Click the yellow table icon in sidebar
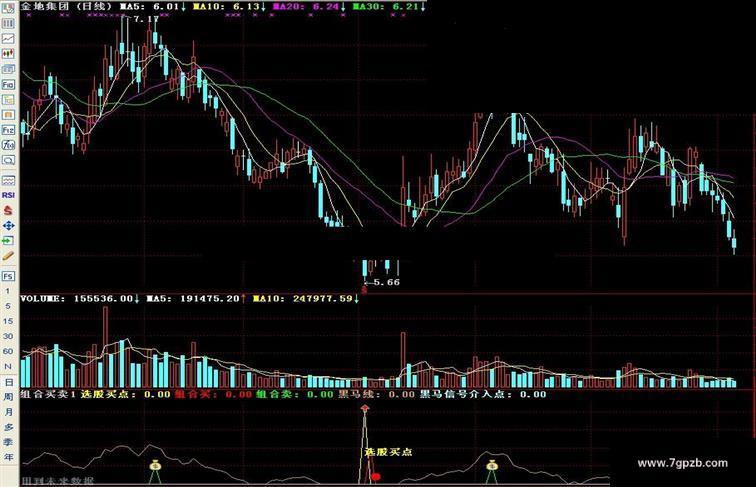 (x=8, y=100)
